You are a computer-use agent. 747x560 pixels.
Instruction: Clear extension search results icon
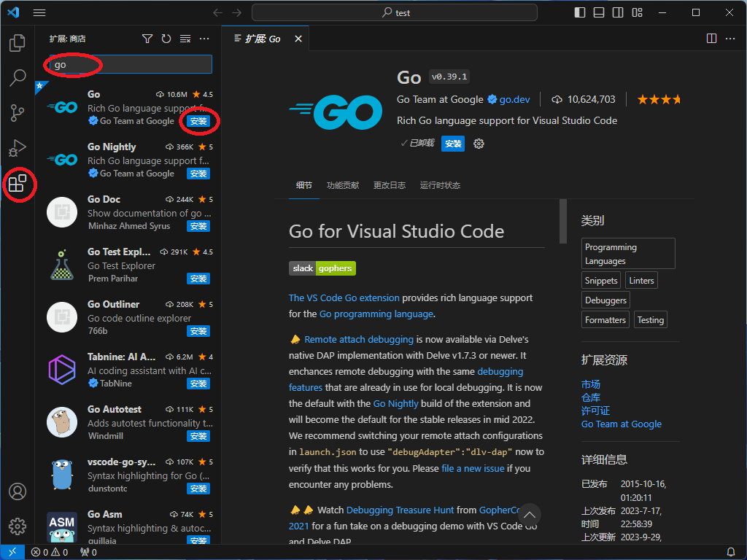pyautogui.click(x=185, y=39)
